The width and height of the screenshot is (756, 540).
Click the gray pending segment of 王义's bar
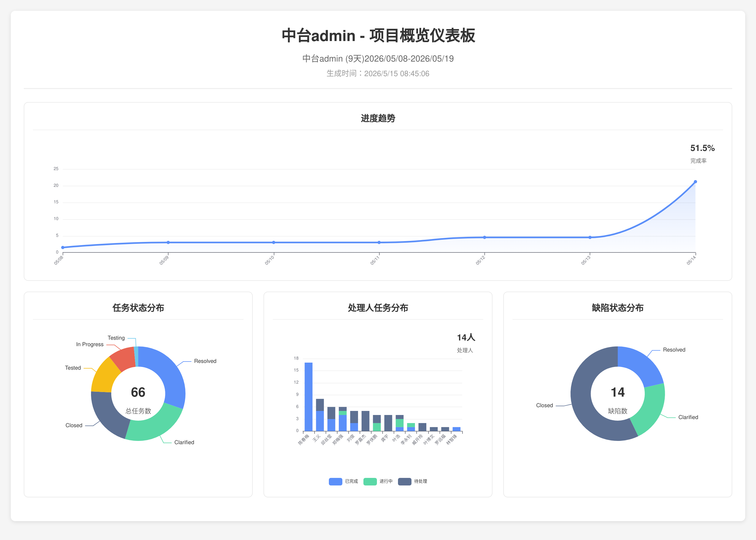320,405
